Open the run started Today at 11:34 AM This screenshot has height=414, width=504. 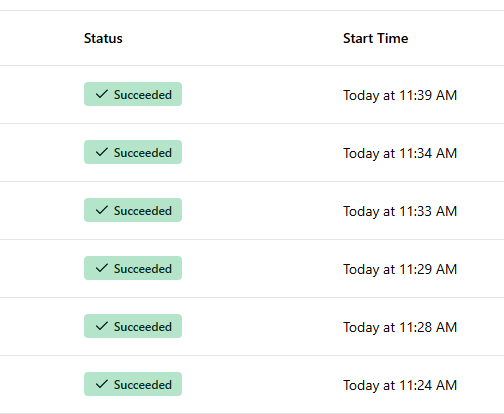[400, 153]
